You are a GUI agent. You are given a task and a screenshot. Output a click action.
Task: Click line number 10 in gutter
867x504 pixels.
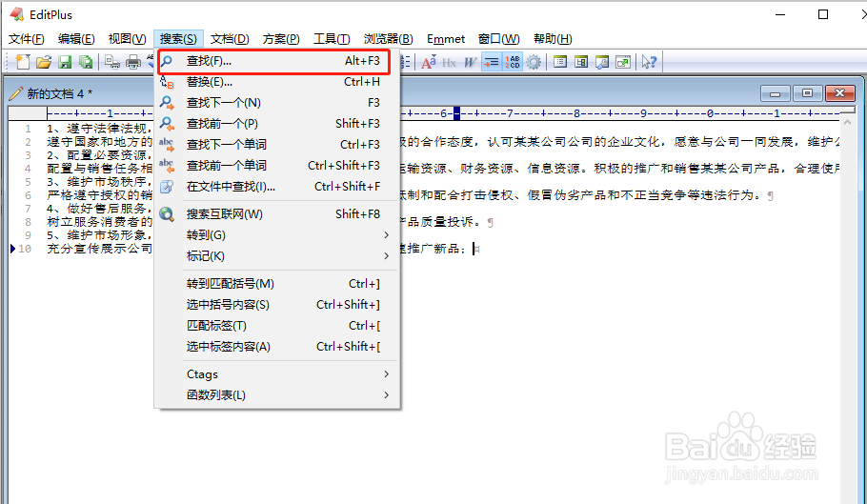pyautogui.click(x=25, y=249)
